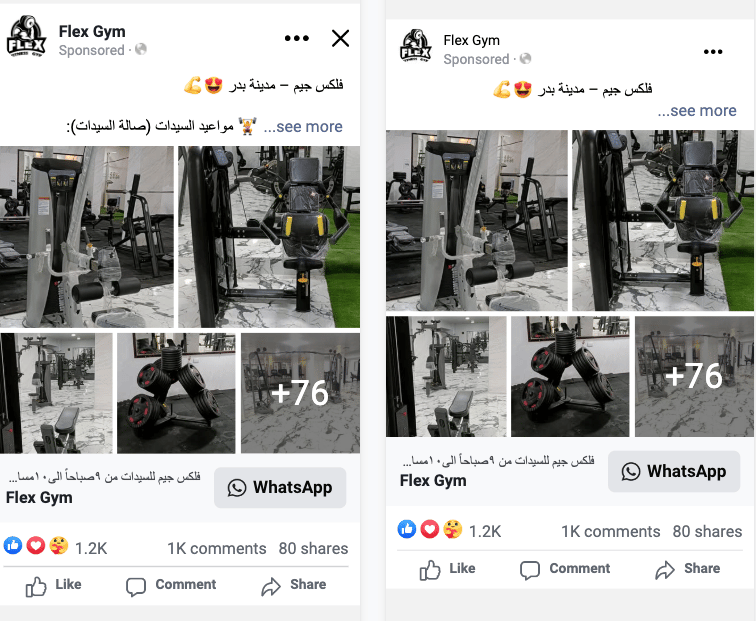The height and width of the screenshot is (621, 756).
Task: Close the left Flex Gym ad
Action: tap(340, 38)
